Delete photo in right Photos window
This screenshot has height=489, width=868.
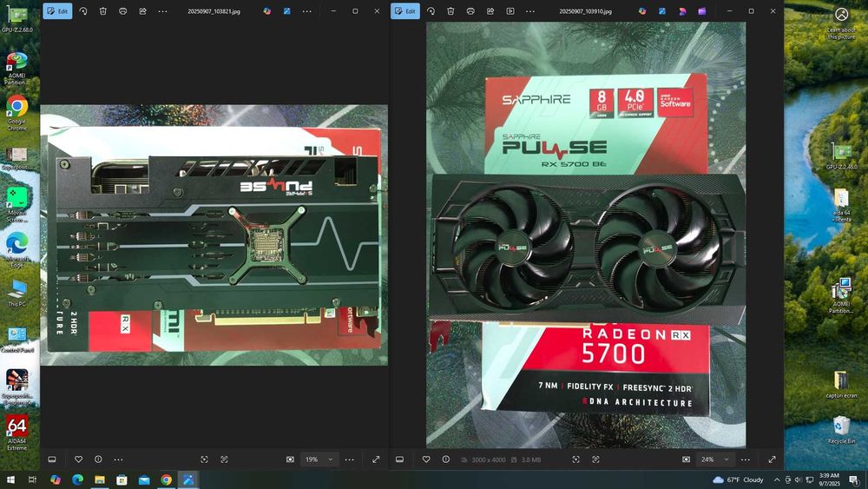[x=450, y=11]
